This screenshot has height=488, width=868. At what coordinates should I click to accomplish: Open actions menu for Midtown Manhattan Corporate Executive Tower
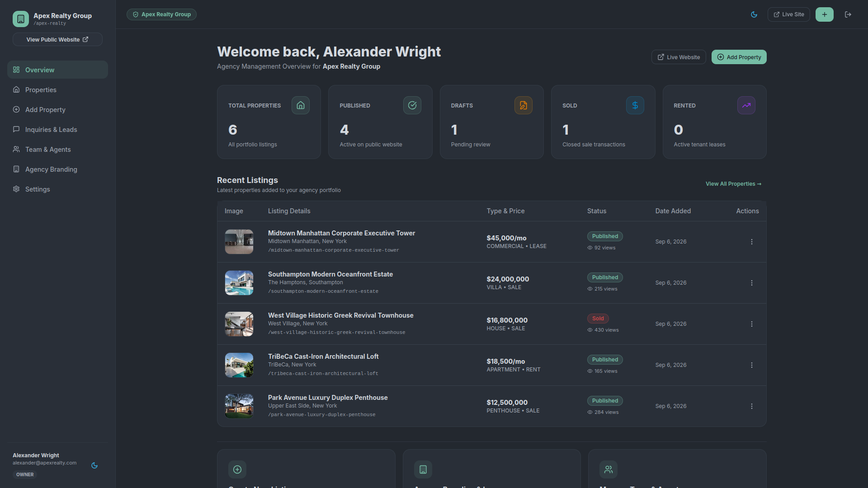click(x=752, y=242)
